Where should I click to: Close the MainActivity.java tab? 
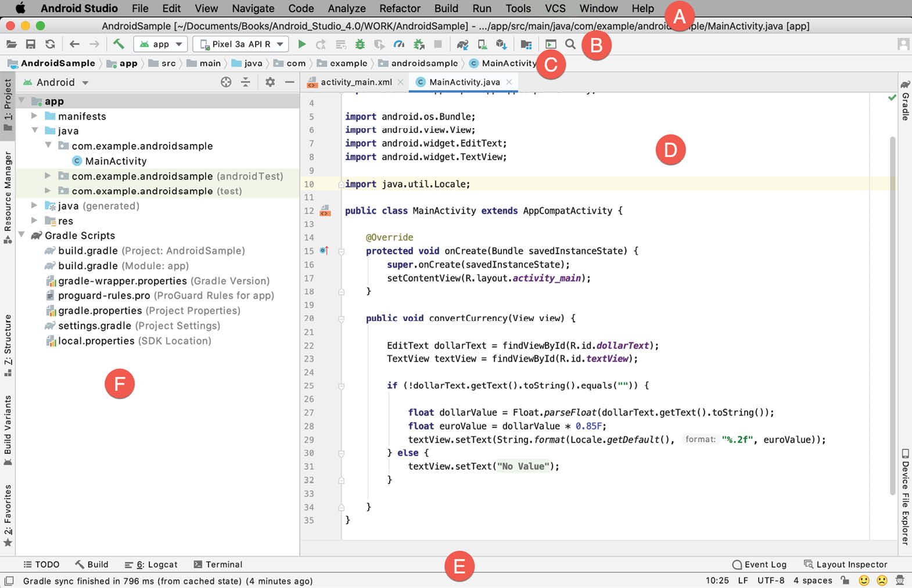point(509,82)
